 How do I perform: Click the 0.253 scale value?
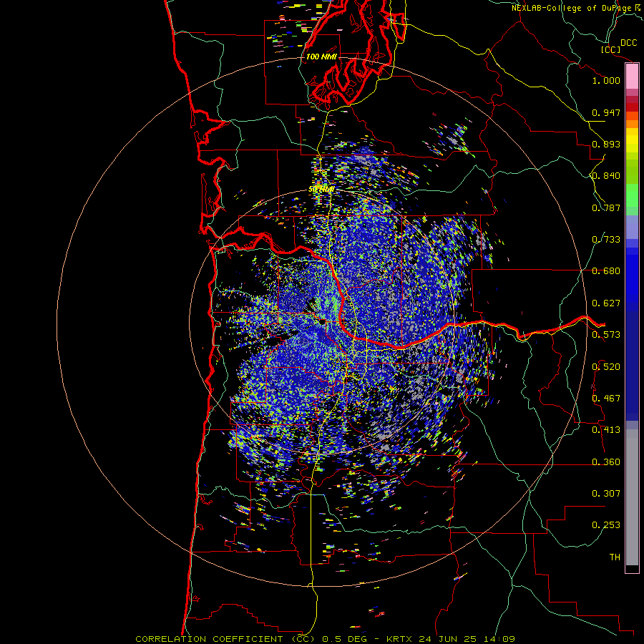[606, 525]
